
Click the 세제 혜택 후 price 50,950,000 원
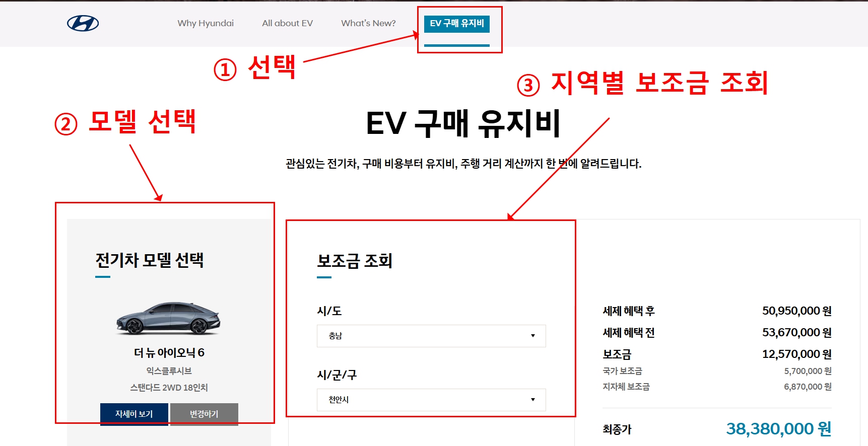[x=796, y=311]
